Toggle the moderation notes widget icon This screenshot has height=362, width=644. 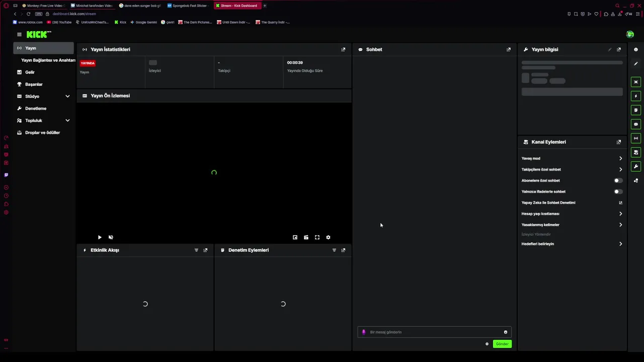[636, 110]
